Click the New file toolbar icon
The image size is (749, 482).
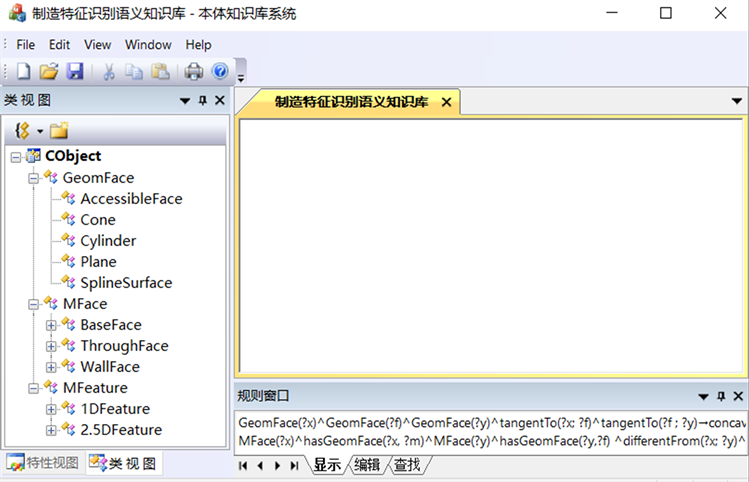click(x=23, y=72)
